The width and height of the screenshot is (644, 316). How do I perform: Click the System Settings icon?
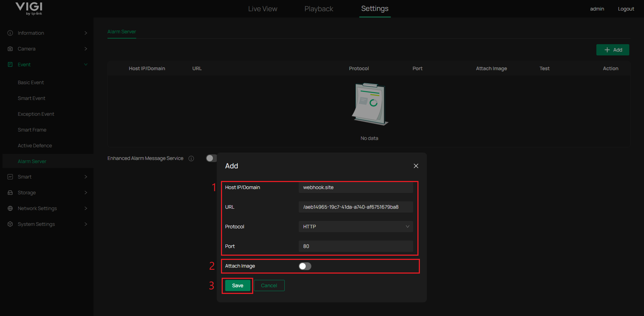click(x=10, y=224)
